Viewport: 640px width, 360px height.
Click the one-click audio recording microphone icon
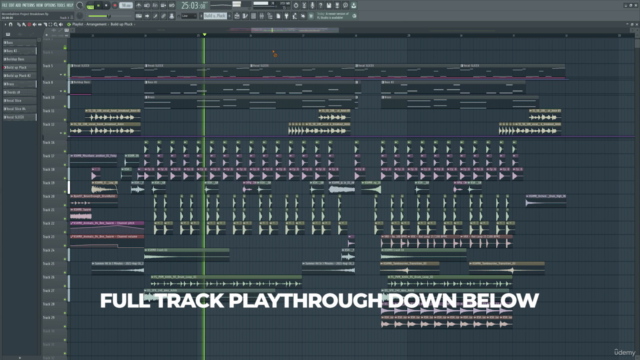click(x=312, y=5)
